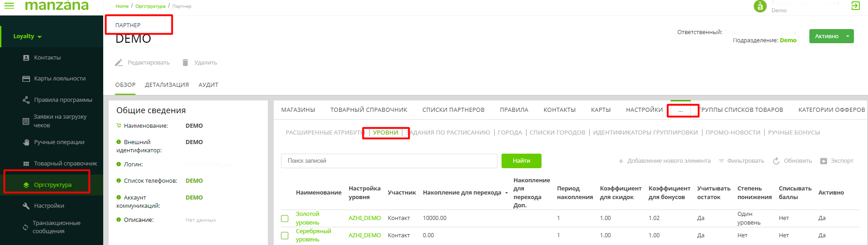Click the logout icon at top right
868x245 pixels.
855,6
